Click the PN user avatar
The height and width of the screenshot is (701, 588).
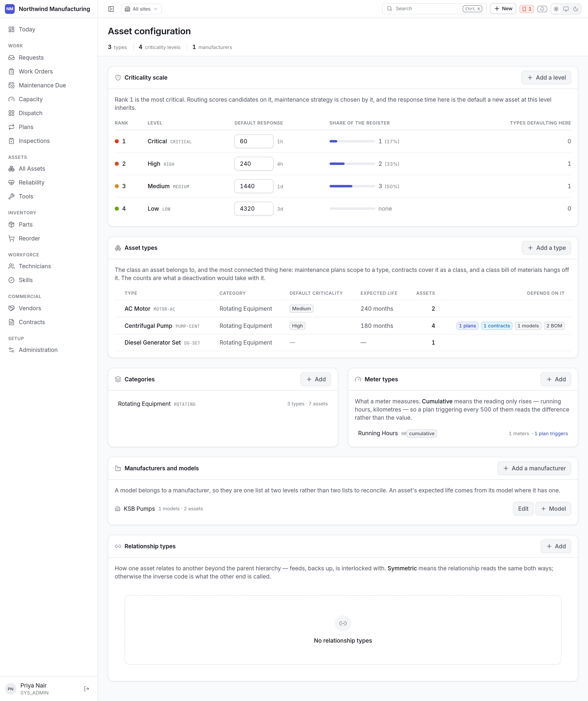[11, 689]
